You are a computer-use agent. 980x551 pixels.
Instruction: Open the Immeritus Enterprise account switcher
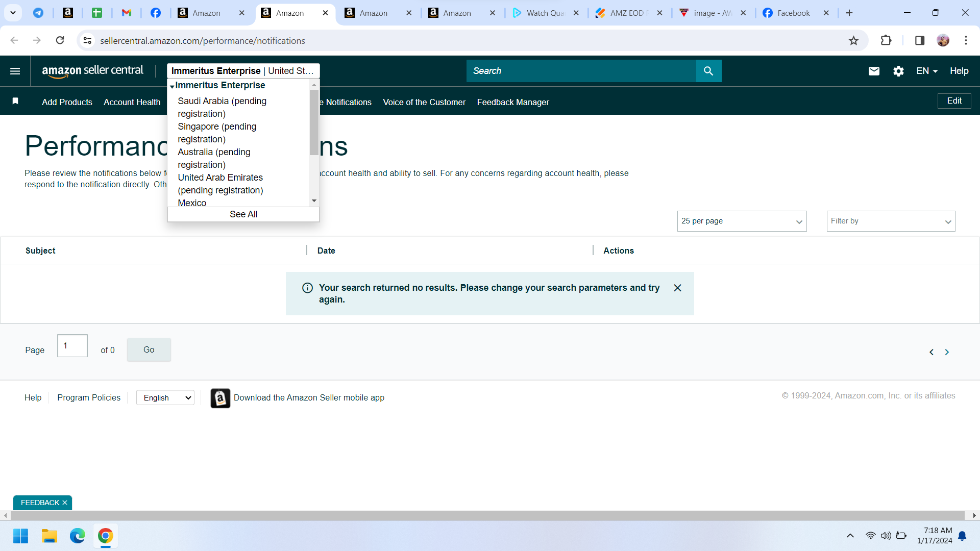click(243, 71)
